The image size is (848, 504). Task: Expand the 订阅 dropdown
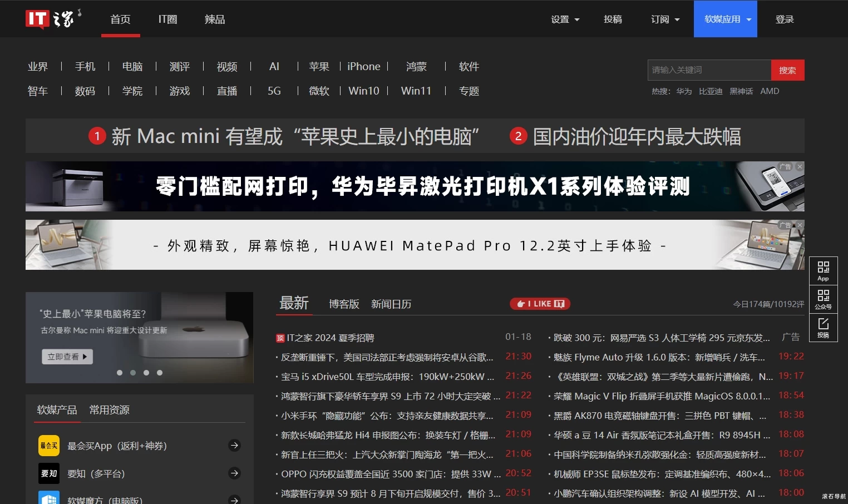[x=665, y=19]
